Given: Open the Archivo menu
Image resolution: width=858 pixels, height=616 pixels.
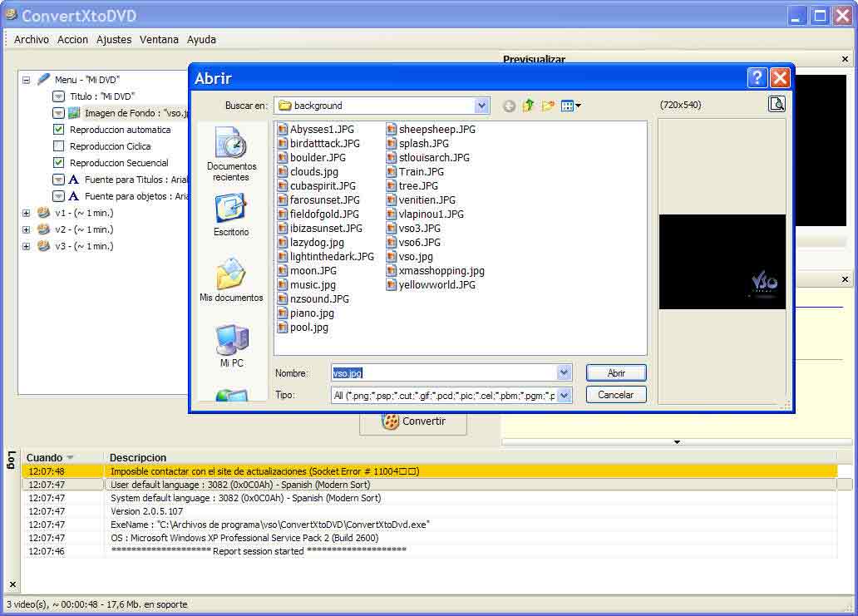Looking at the screenshot, I should [32, 39].
